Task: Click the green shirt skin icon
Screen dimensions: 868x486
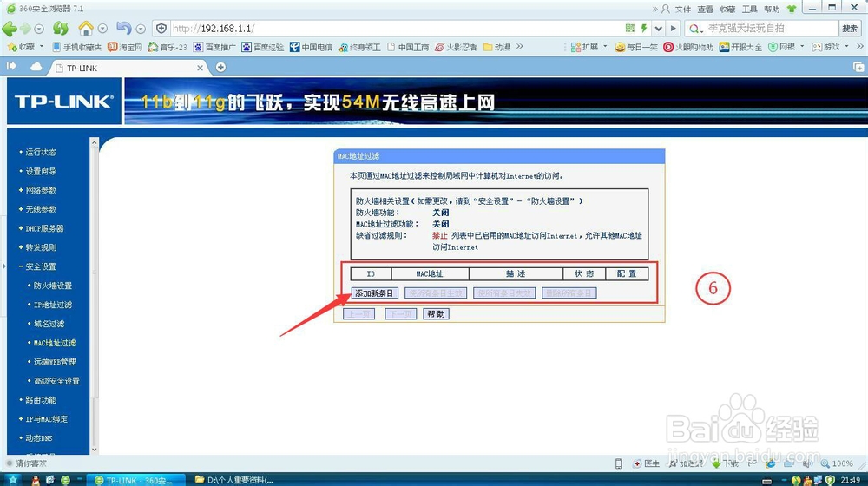Action: [792, 9]
